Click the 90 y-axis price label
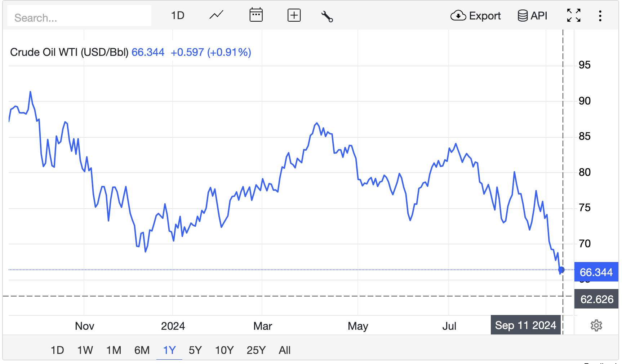 coord(585,101)
